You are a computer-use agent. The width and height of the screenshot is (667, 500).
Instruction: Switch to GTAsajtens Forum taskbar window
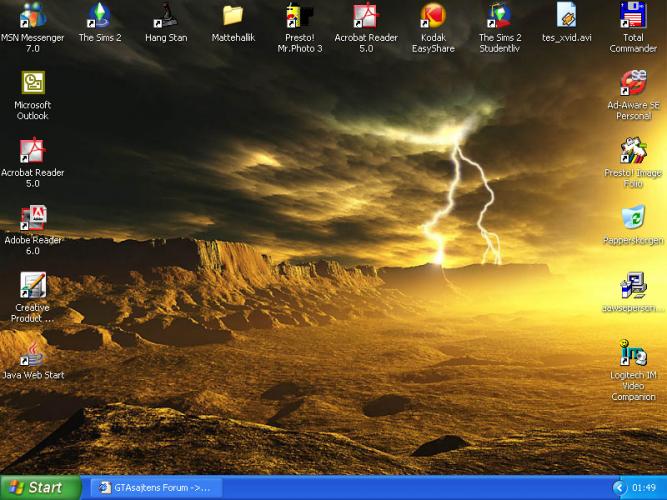coord(152,488)
